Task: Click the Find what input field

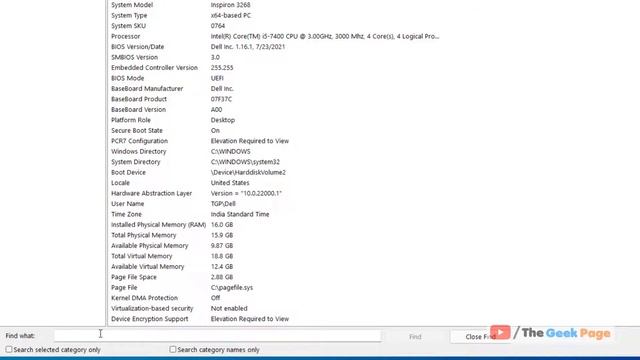Action: point(218,336)
